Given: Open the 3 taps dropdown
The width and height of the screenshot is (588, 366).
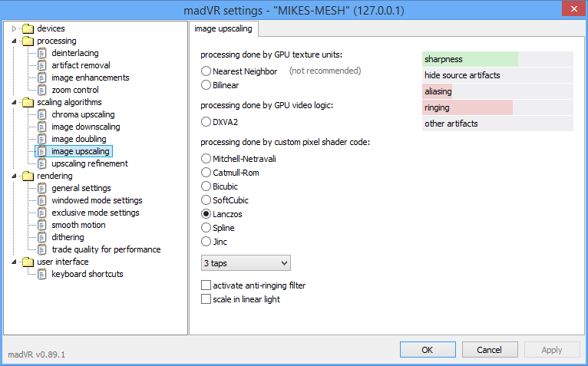Looking at the screenshot, I should (x=246, y=263).
